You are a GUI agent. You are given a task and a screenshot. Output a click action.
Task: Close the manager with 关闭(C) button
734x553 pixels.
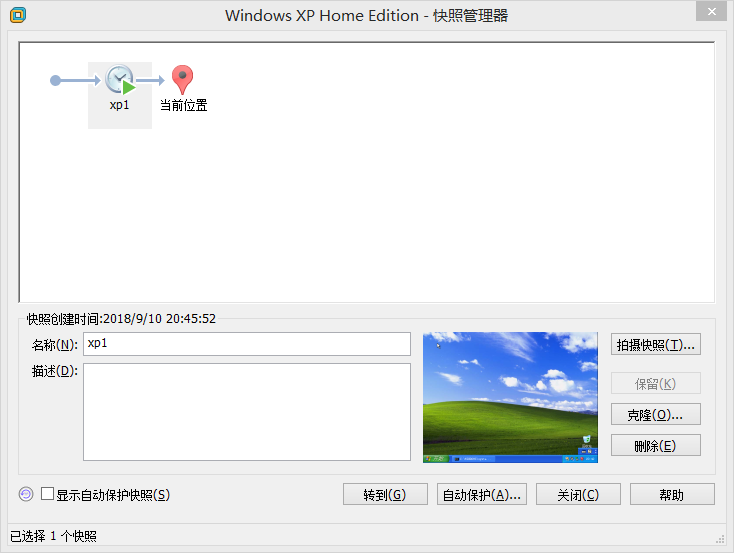[x=578, y=494]
